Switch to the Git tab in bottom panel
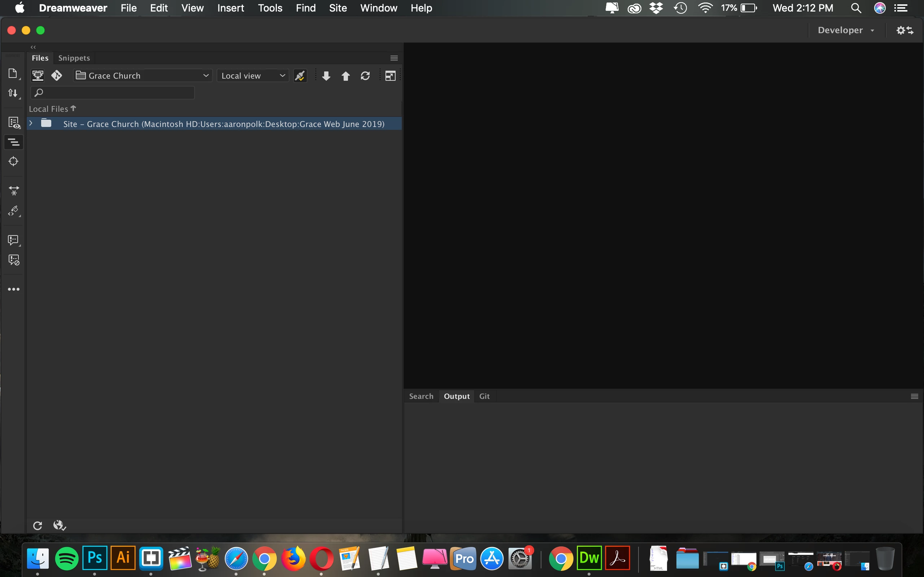 click(x=484, y=396)
